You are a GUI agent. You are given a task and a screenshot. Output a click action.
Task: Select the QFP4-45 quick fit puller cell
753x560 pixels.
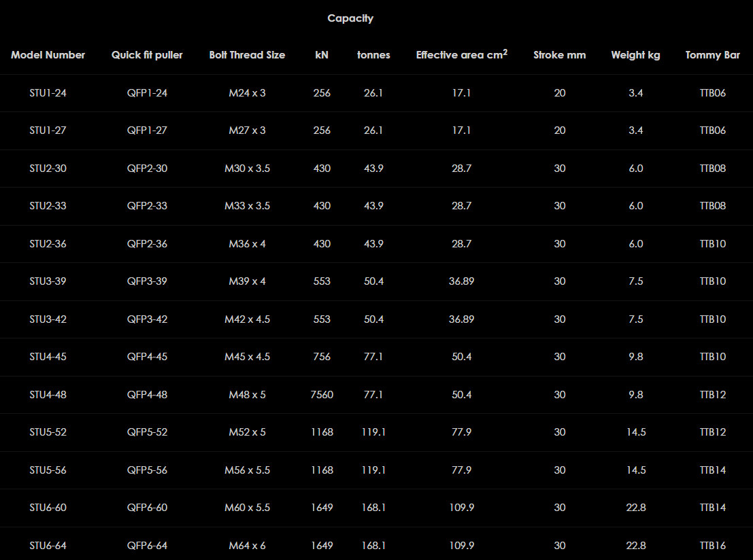tap(147, 357)
